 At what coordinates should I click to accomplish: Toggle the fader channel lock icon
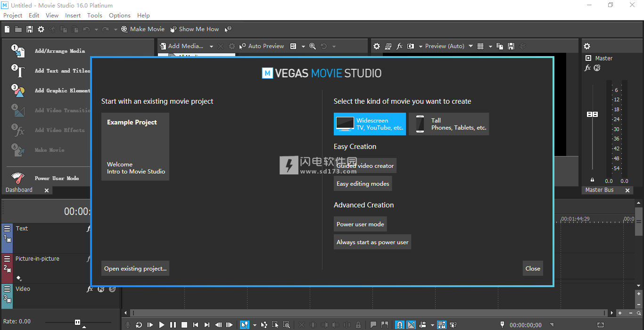[592, 180]
